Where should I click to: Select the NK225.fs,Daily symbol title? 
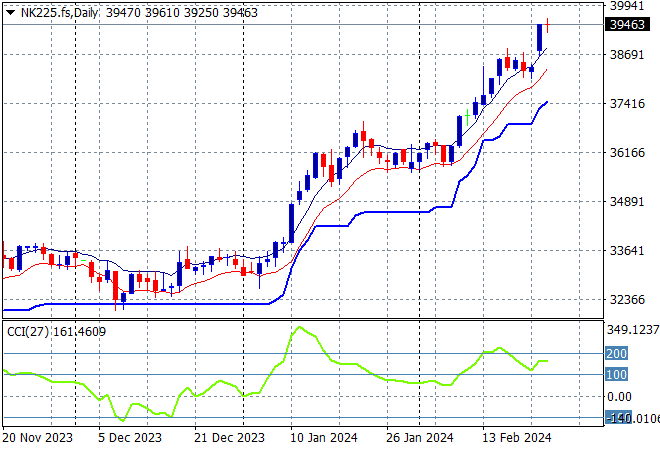tap(59, 13)
